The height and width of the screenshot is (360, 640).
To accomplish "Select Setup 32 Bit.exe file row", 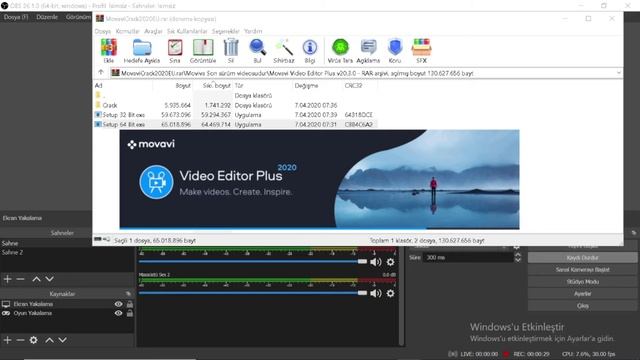I will (x=235, y=115).
